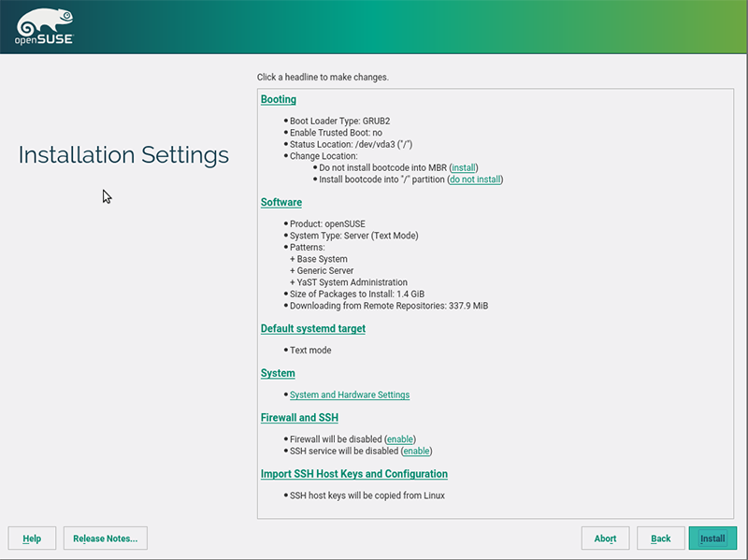This screenshot has width=748, height=560.
Task: Abort the installation
Action: click(x=605, y=538)
